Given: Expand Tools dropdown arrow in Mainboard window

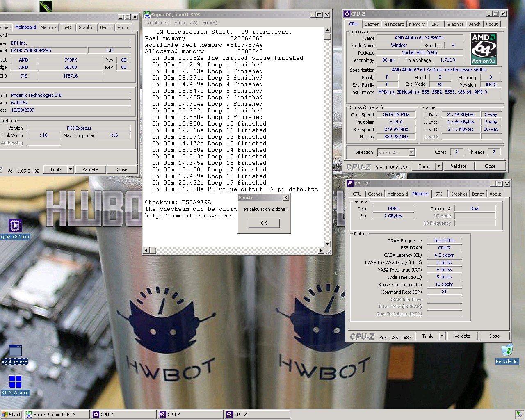Looking at the screenshot, I should (x=70, y=169).
